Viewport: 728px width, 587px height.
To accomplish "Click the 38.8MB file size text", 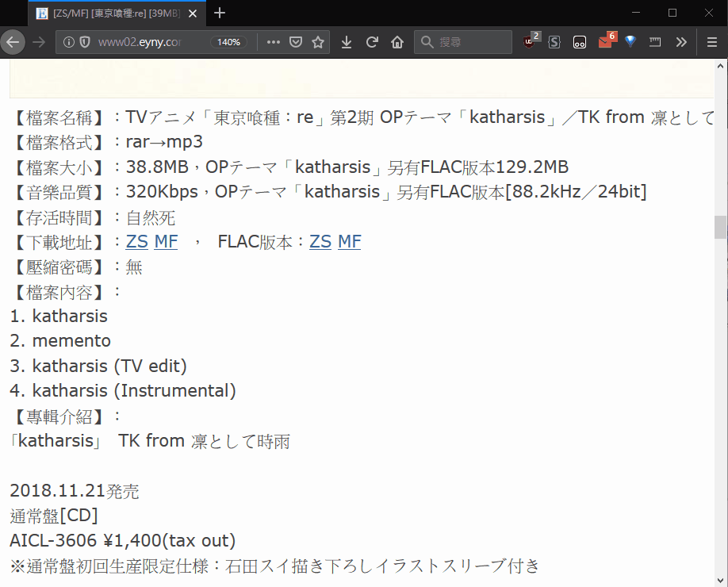I will coord(157,167).
